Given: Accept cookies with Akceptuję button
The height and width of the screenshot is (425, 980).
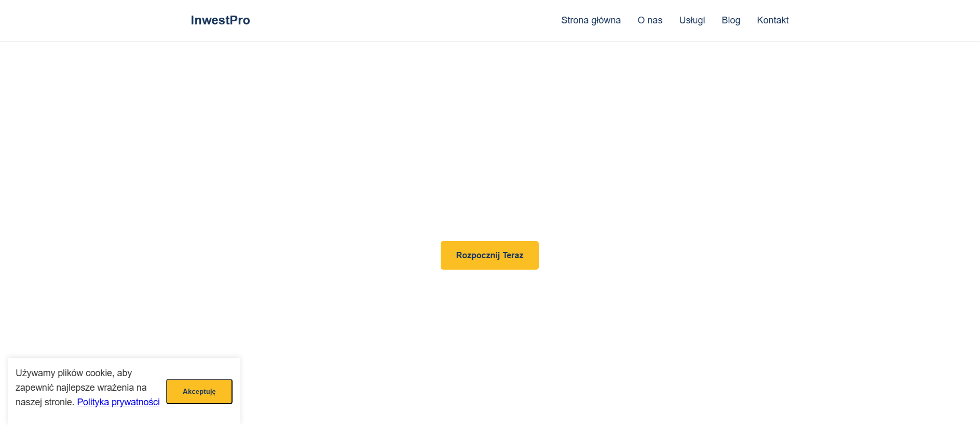Looking at the screenshot, I should tap(199, 391).
